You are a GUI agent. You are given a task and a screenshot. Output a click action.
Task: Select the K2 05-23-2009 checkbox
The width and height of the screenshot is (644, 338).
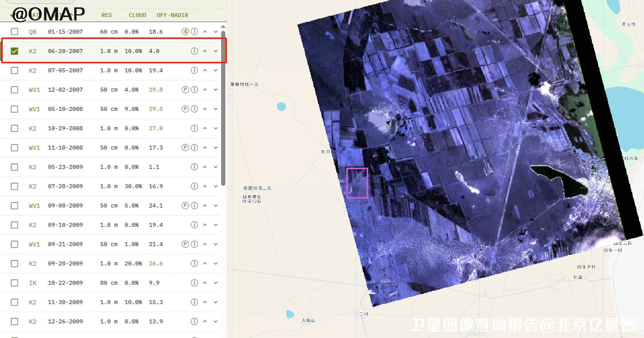pyautogui.click(x=14, y=167)
